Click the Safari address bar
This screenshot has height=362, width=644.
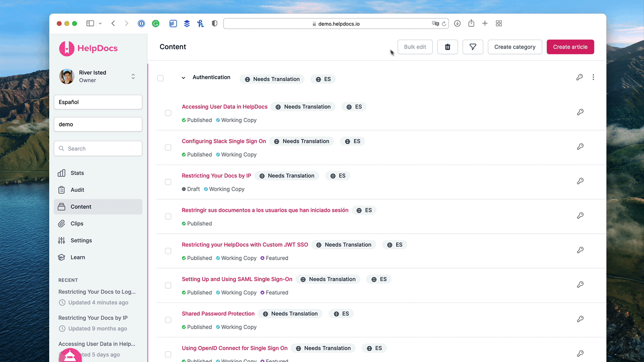[336, 24]
